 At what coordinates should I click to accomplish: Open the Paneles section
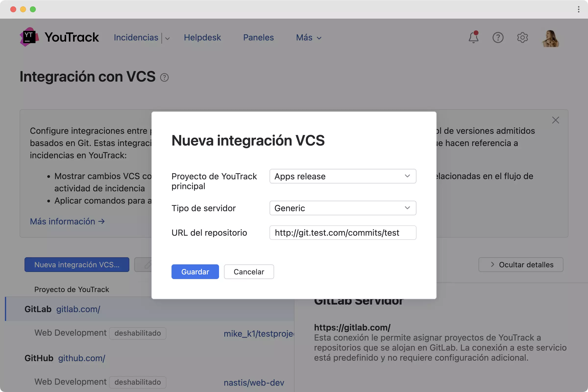click(258, 37)
